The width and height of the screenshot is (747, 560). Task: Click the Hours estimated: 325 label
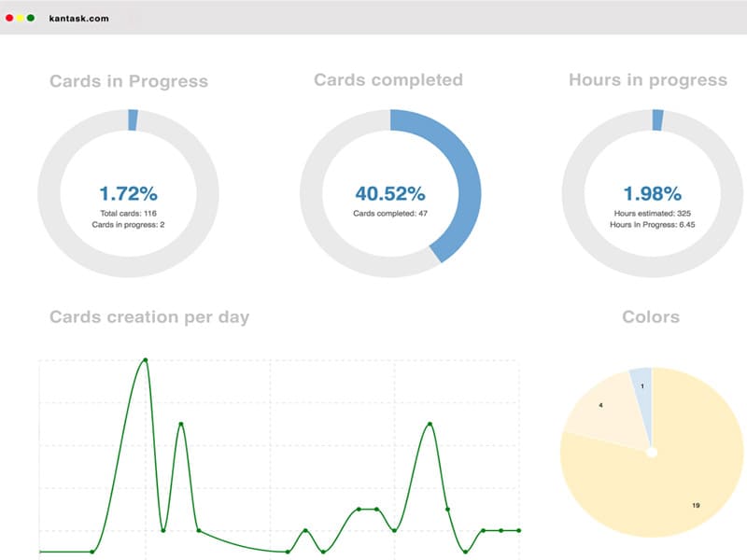(x=652, y=214)
